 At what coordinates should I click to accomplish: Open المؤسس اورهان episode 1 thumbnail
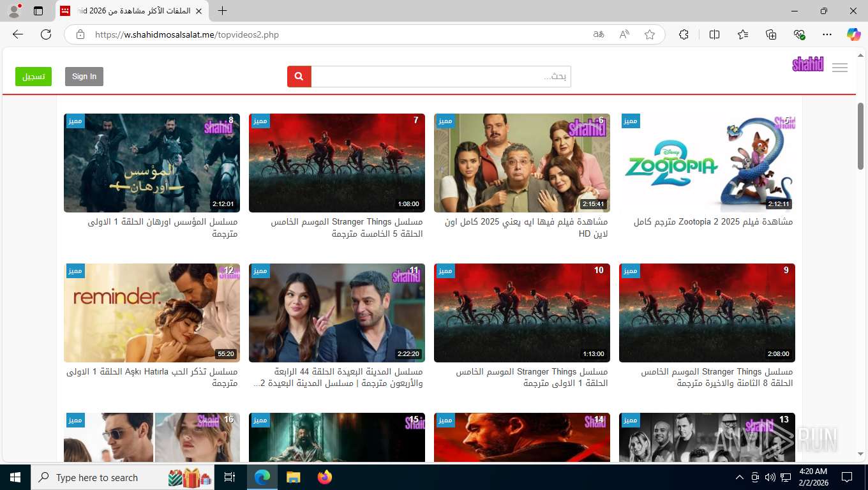click(152, 163)
